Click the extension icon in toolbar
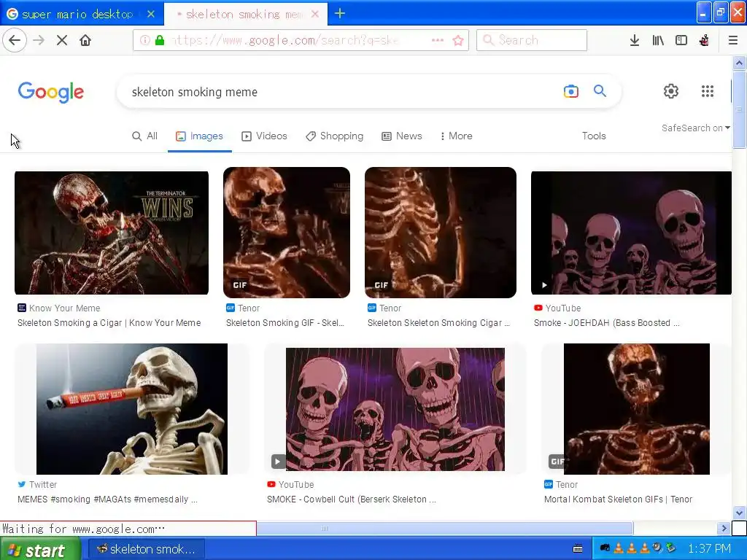 point(704,41)
